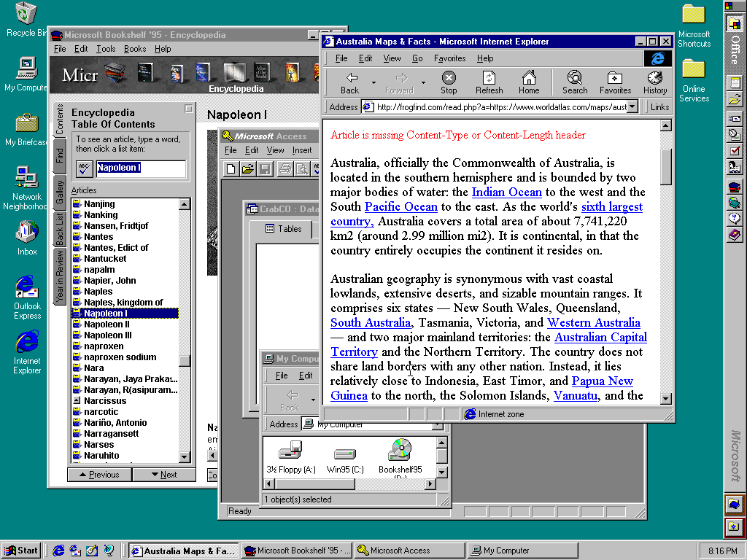The width and height of the screenshot is (747, 560).
Task: Click the New database icon in Access toolbar
Action: click(x=231, y=169)
